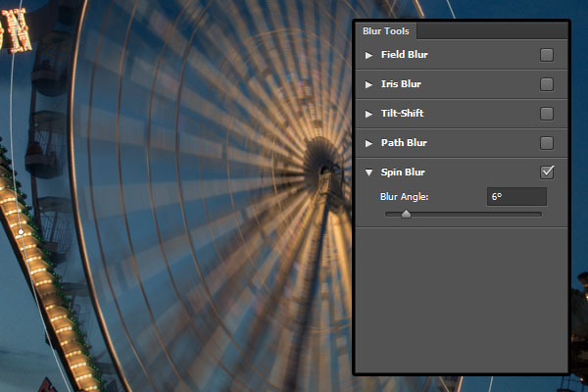Click the Tilt-Shift label

(402, 114)
